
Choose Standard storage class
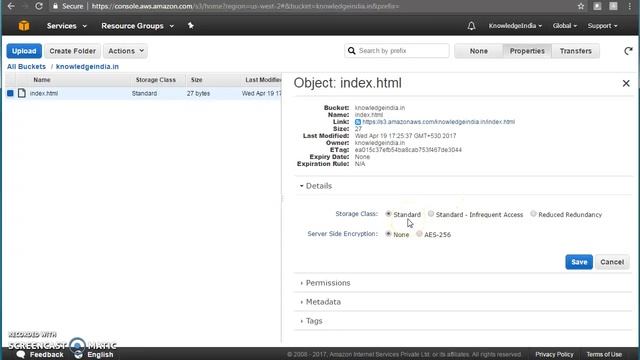tap(388, 213)
